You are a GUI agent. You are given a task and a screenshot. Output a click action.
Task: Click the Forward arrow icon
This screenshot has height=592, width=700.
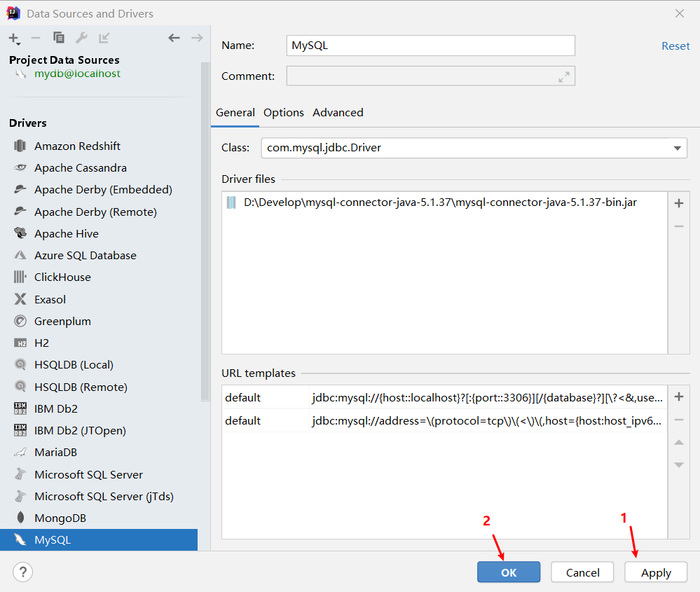197,38
